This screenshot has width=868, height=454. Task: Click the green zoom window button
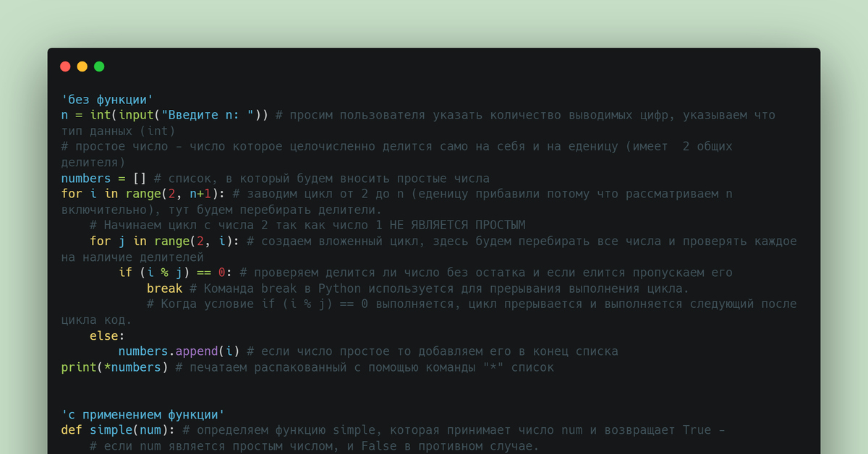pos(98,66)
